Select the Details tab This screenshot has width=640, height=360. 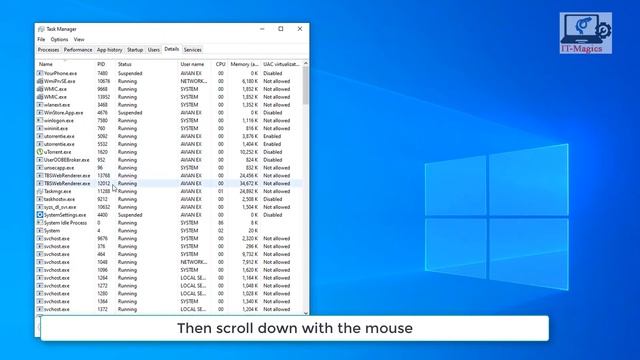point(171,49)
